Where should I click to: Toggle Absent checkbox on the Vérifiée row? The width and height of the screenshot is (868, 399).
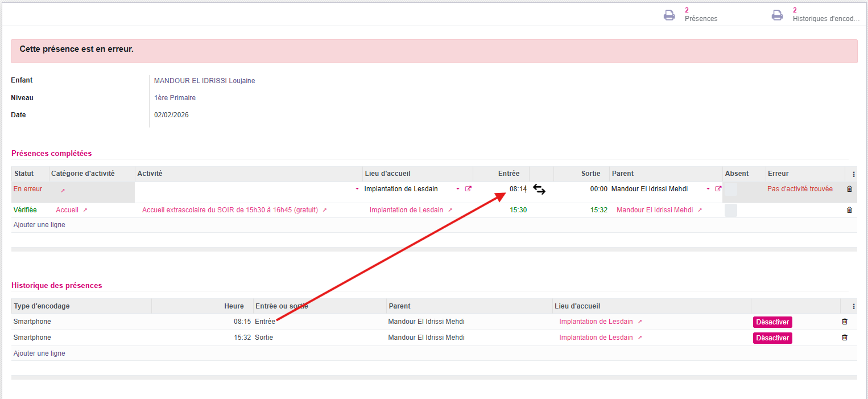coord(731,210)
